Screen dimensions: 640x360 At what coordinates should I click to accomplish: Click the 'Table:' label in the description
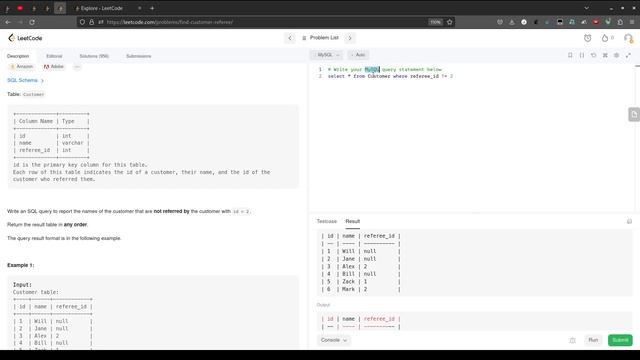click(x=14, y=94)
